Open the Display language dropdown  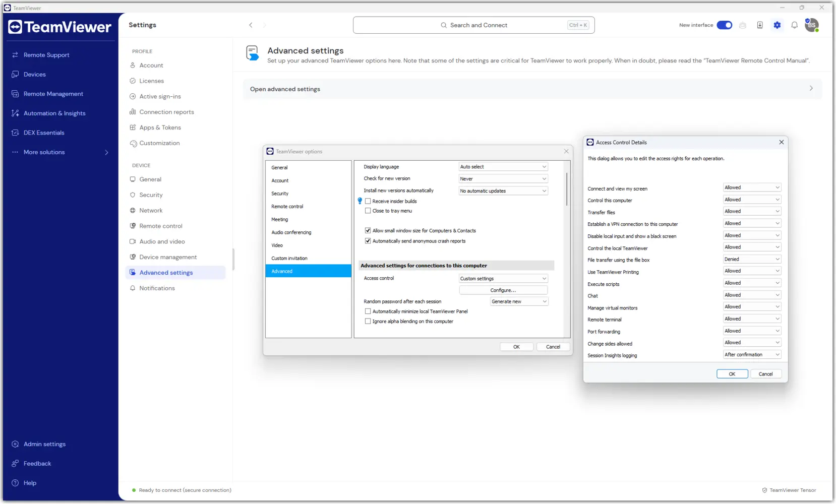pos(503,167)
